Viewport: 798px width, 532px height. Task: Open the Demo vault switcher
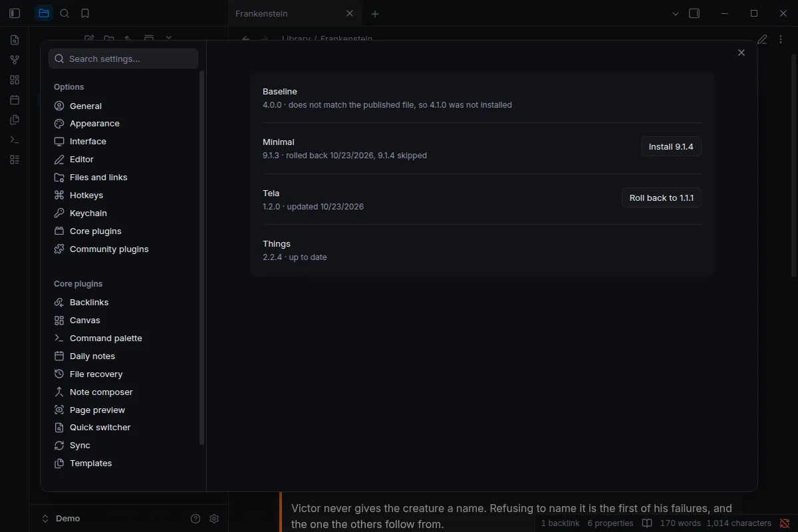coord(61,519)
